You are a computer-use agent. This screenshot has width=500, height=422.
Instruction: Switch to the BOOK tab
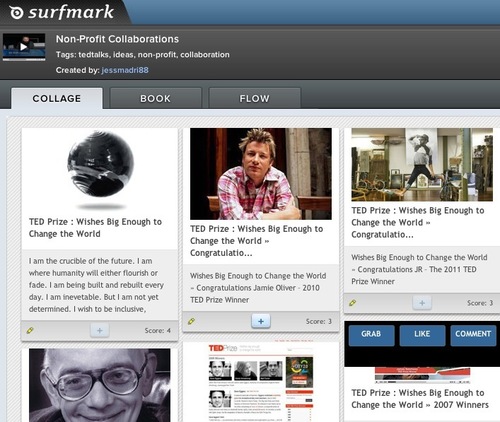pos(155,98)
